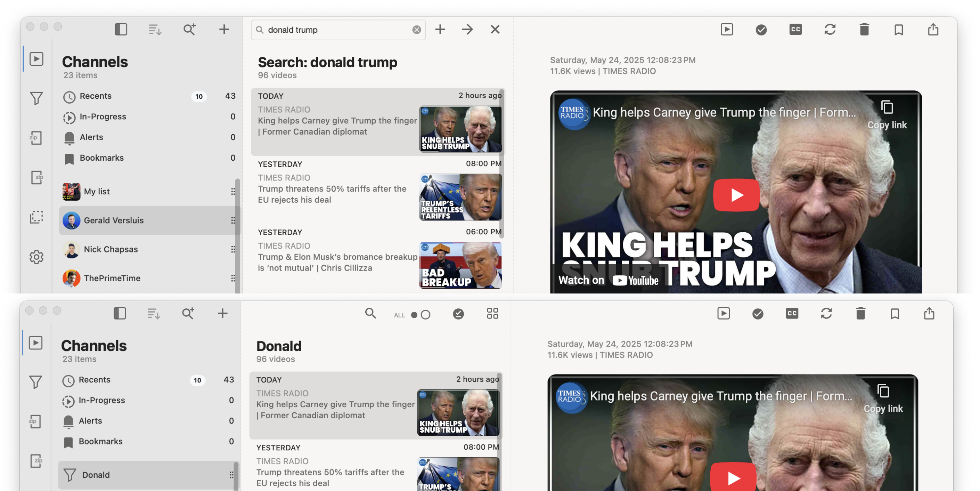
Task: Click the plus icon right of the search field
Action: (440, 29)
